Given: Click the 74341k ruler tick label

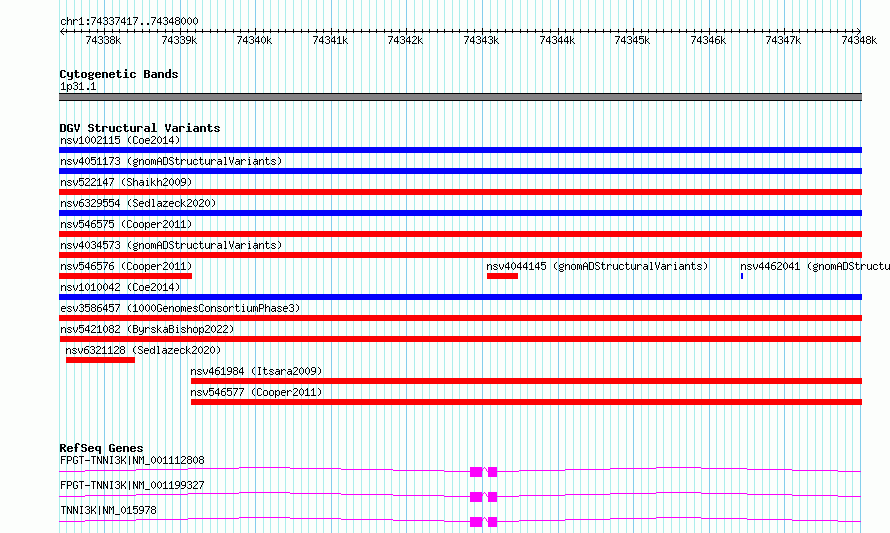Looking at the screenshot, I should tap(330, 40).
